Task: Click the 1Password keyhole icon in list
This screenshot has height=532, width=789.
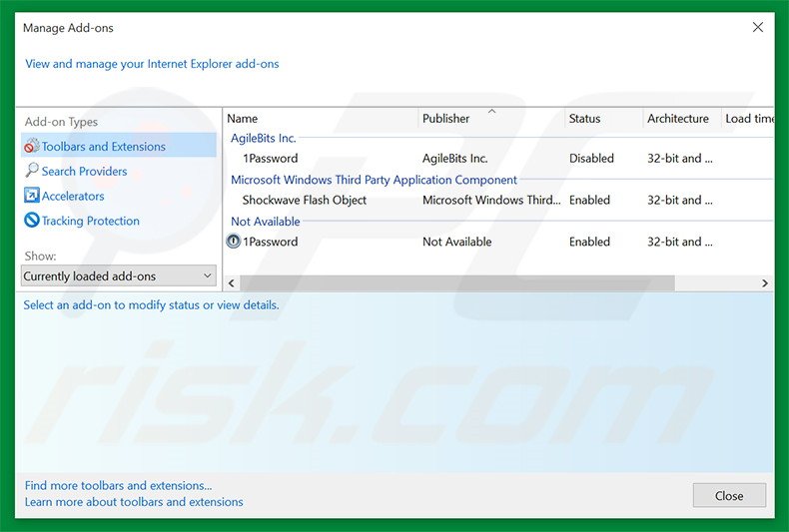Action: point(234,242)
